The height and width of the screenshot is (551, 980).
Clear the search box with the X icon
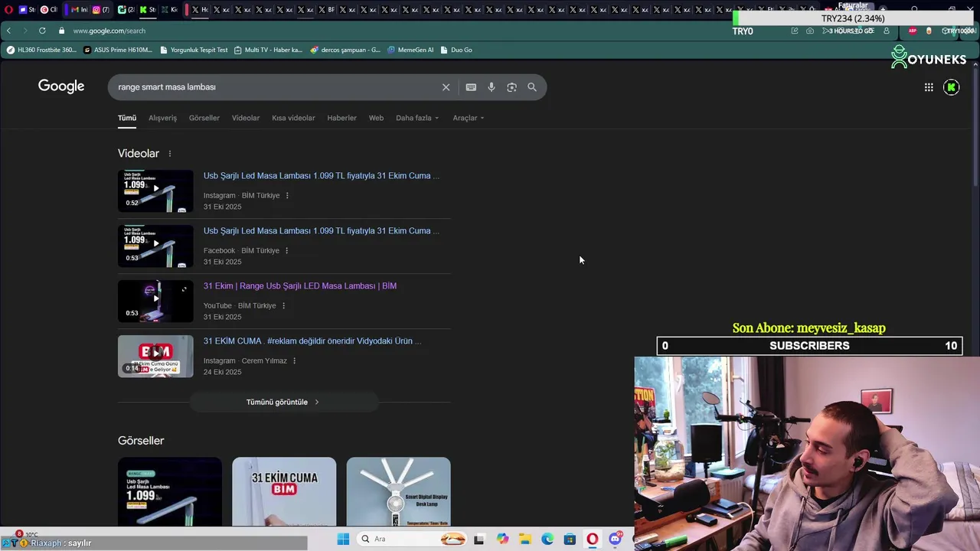pyautogui.click(x=446, y=87)
